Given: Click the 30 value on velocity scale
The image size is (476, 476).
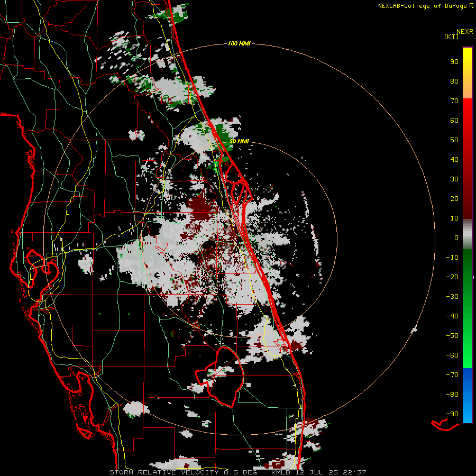Looking at the screenshot, I should (x=454, y=179).
